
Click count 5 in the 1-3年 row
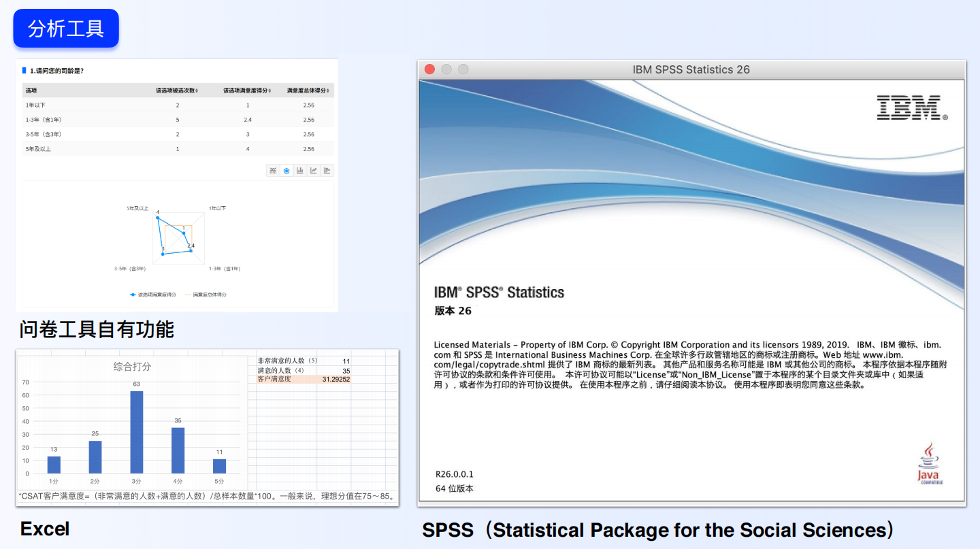coord(178,120)
